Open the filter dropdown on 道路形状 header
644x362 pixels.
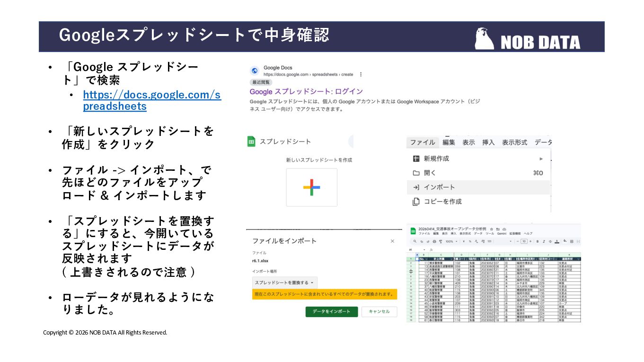(578, 259)
